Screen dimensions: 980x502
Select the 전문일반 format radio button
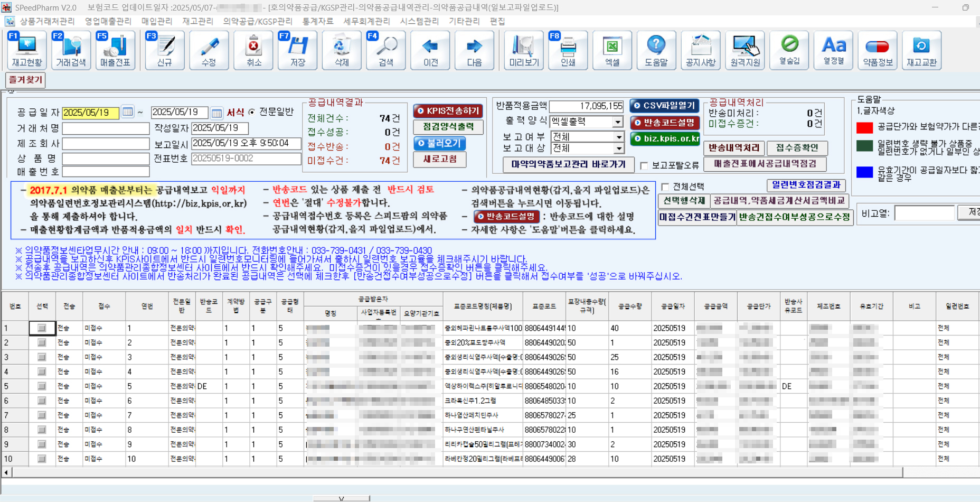[252, 112]
